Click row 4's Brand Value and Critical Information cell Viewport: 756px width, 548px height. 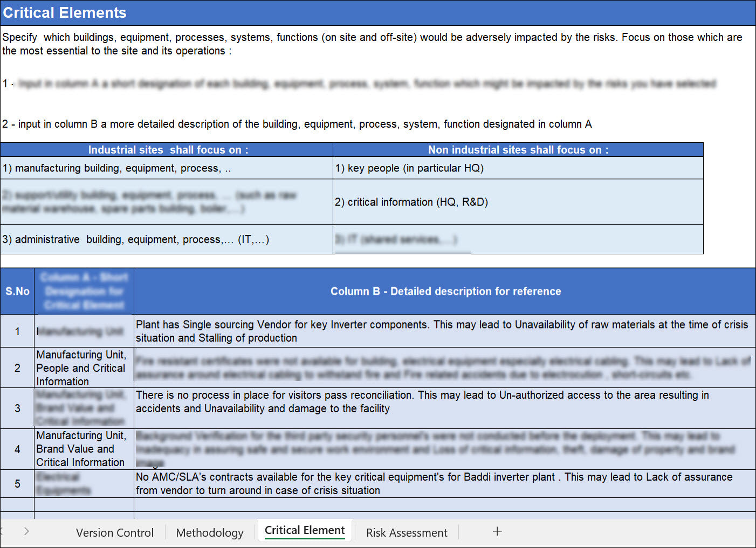coord(84,449)
